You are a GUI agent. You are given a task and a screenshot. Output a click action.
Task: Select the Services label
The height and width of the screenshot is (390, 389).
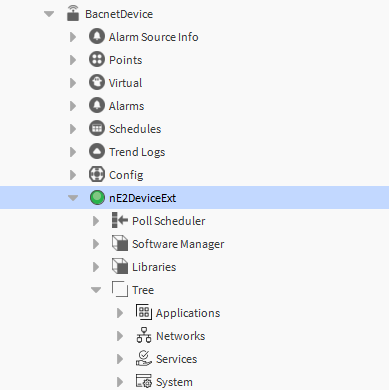click(177, 359)
